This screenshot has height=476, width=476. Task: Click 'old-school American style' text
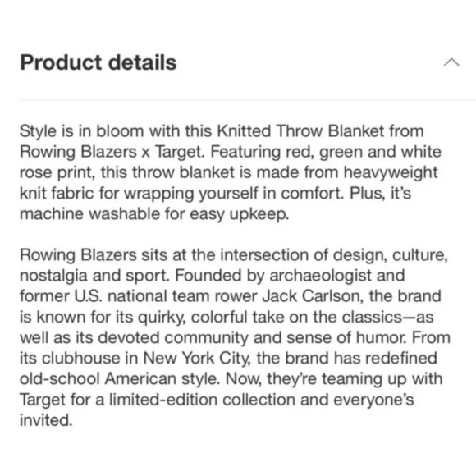(120, 379)
